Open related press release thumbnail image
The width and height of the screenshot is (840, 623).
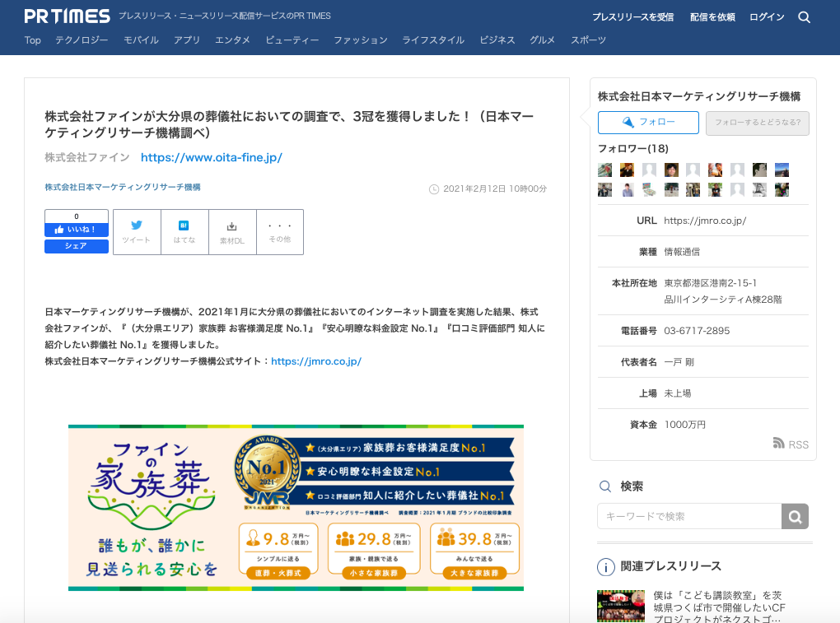[621, 606]
